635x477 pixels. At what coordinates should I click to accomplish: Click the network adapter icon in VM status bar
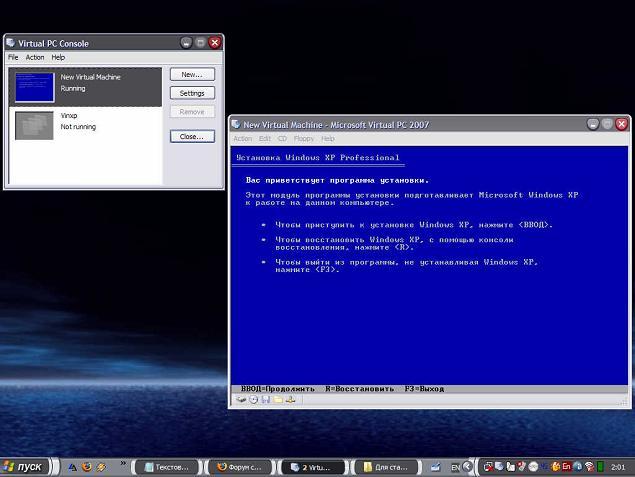[290, 400]
